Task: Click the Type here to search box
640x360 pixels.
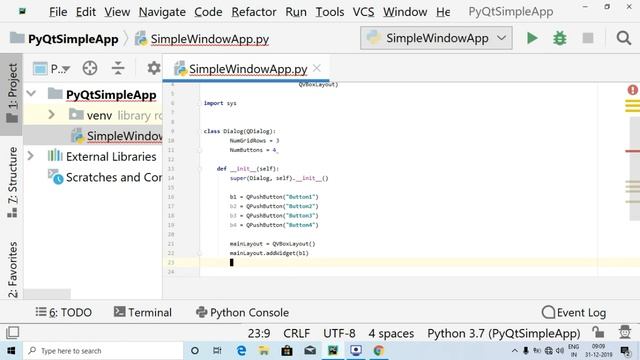Action: click(x=103, y=351)
